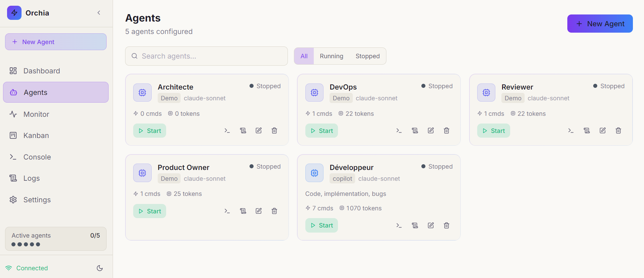Click the Reviewer agent name
The image size is (644, 278).
point(517,87)
